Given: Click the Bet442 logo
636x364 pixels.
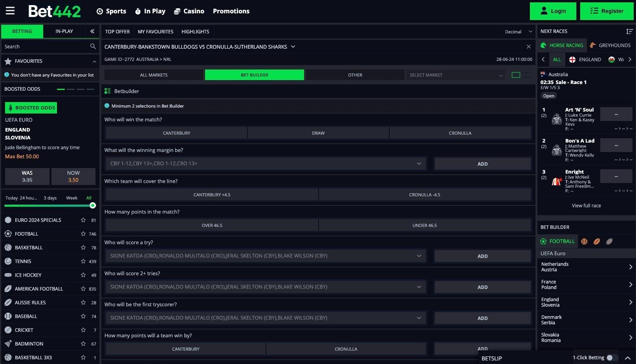Looking at the screenshot, I should click(55, 11).
